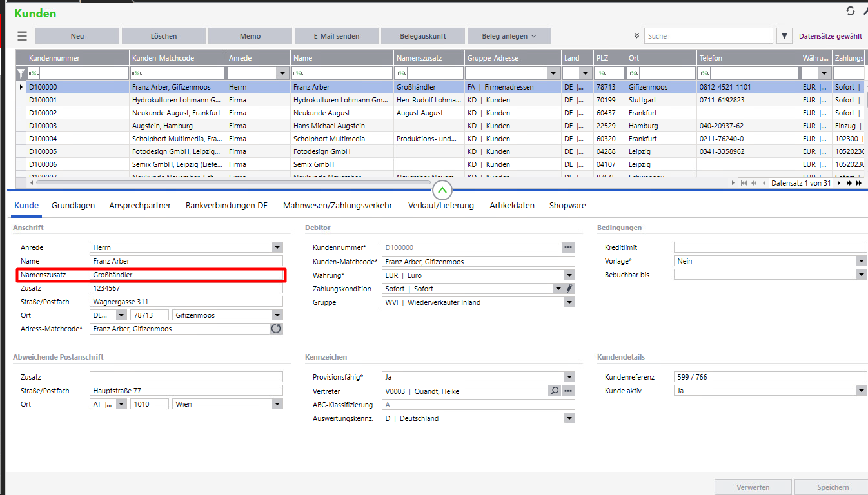
Task: Open the Kunde aktiv dropdown
Action: point(862,391)
